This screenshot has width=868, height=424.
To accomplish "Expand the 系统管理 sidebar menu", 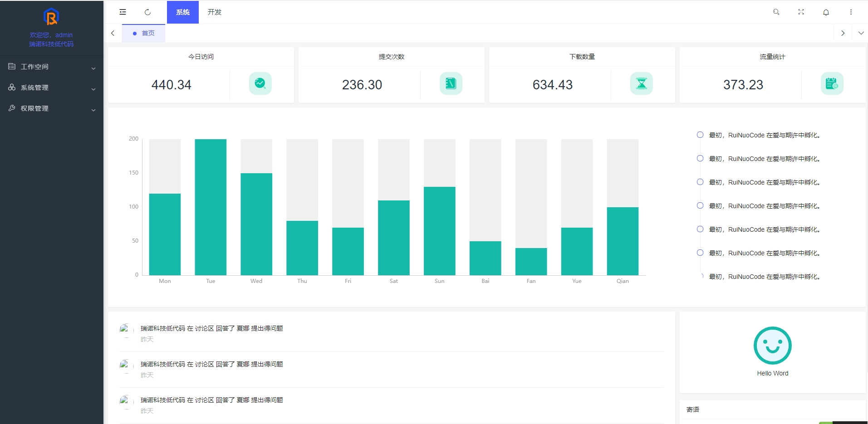I will pyautogui.click(x=51, y=88).
